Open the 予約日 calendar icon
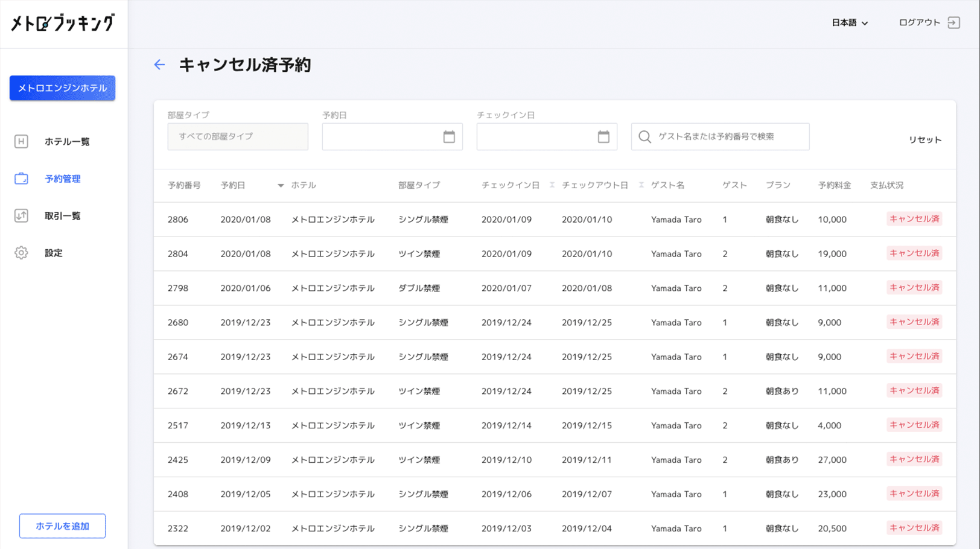The height and width of the screenshot is (549, 980). point(449,136)
